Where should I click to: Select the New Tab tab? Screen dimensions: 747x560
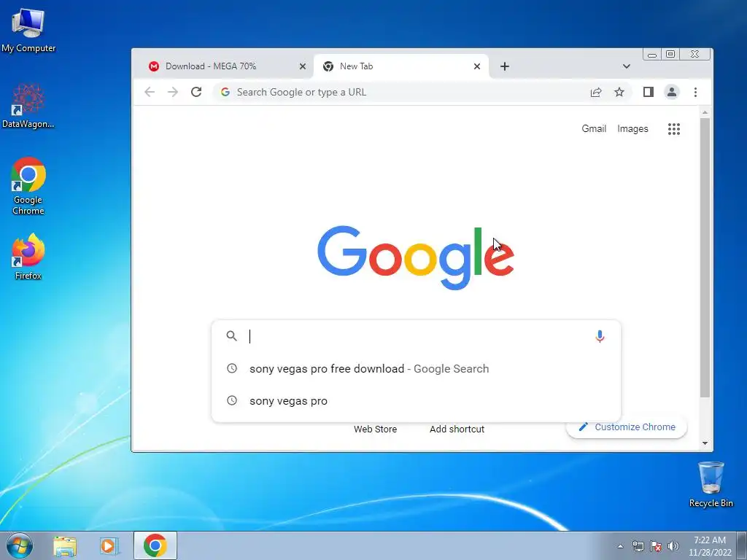[401, 66]
